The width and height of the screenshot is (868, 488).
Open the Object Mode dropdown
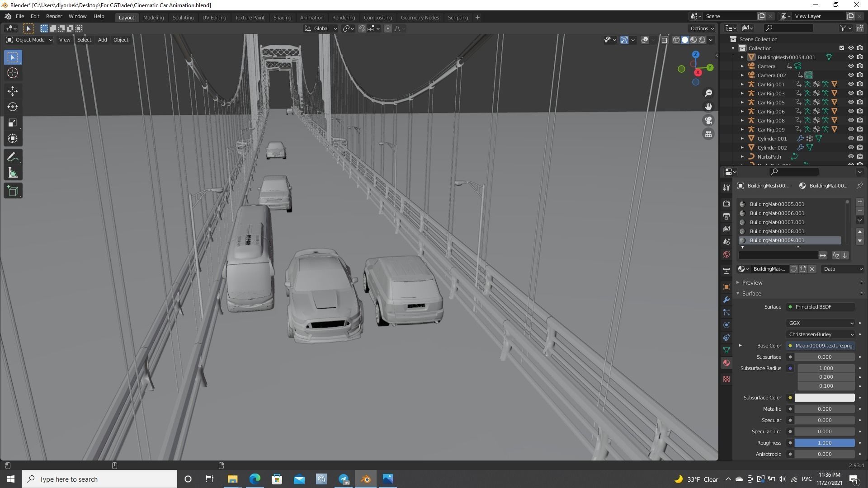[x=29, y=40]
